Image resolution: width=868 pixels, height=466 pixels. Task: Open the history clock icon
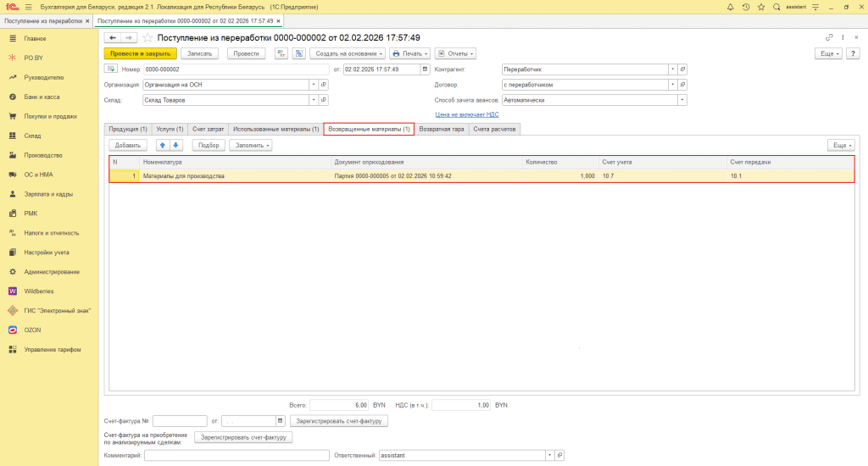point(745,7)
